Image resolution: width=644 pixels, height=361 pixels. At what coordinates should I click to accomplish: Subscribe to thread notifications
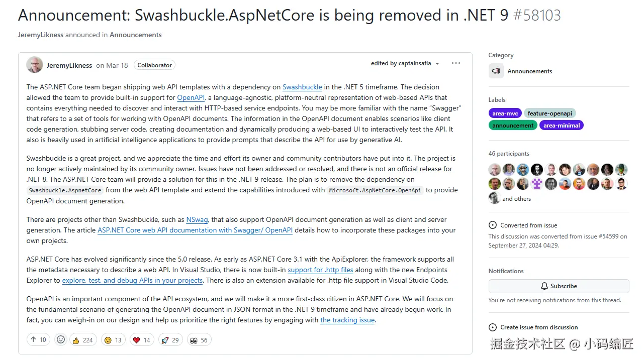[x=559, y=286]
